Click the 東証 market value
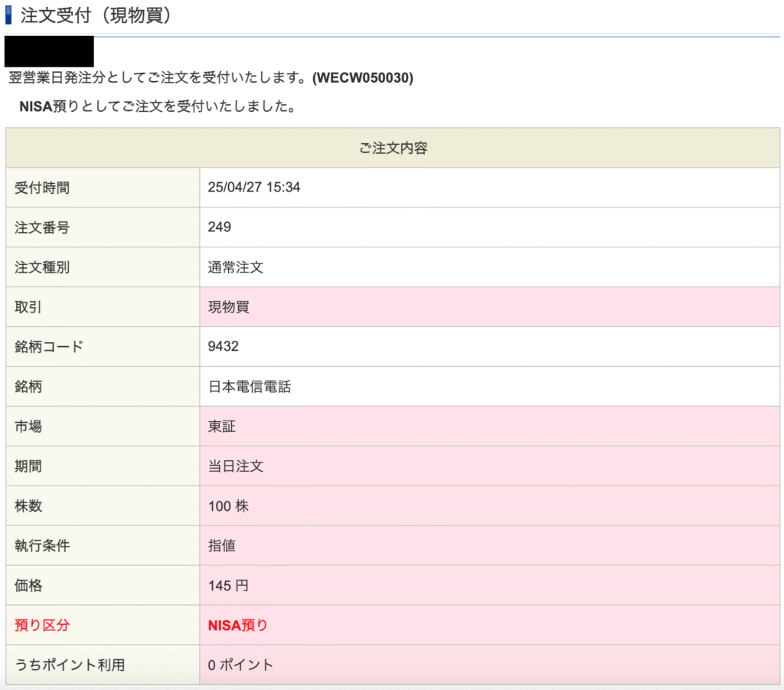784x690 pixels. click(222, 427)
